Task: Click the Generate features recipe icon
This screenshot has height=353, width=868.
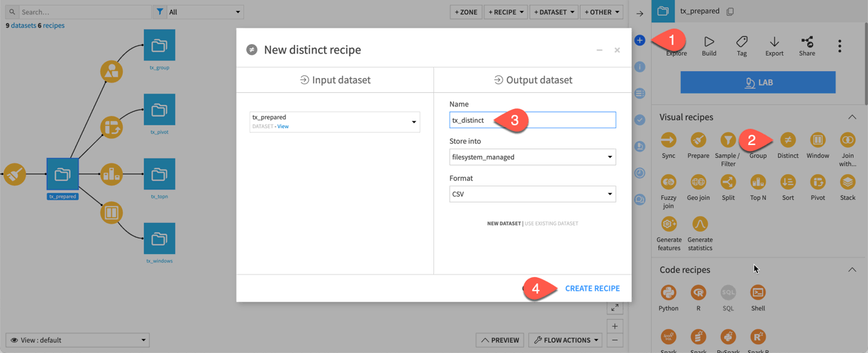Action: [x=669, y=224]
